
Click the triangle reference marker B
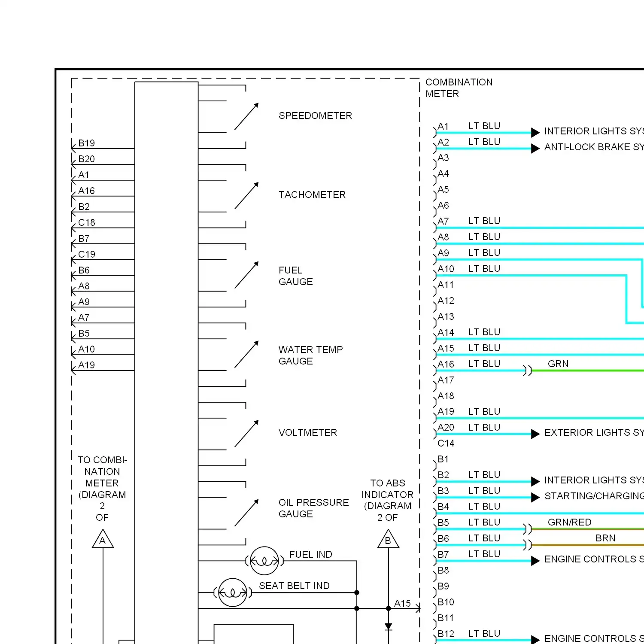[388, 539]
